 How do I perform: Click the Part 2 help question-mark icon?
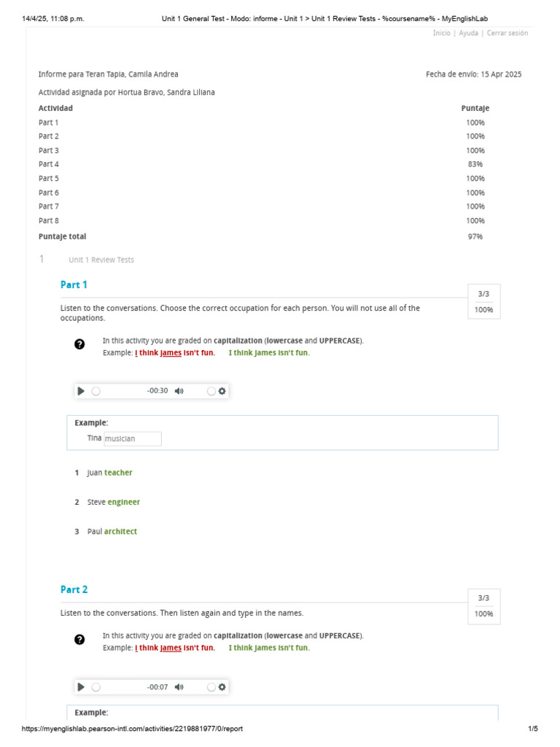pos(79,640)
